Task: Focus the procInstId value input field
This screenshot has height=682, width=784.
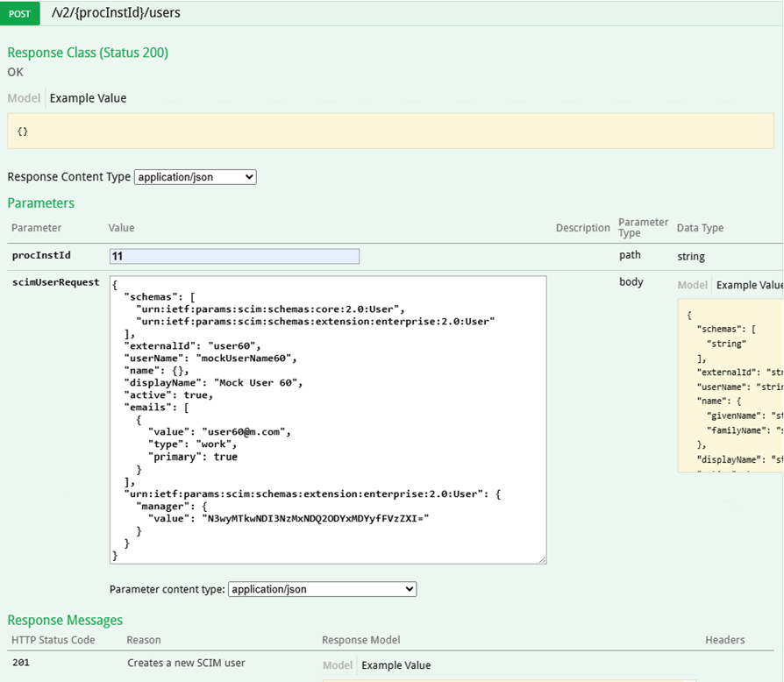Action: (x=234, y=256)
